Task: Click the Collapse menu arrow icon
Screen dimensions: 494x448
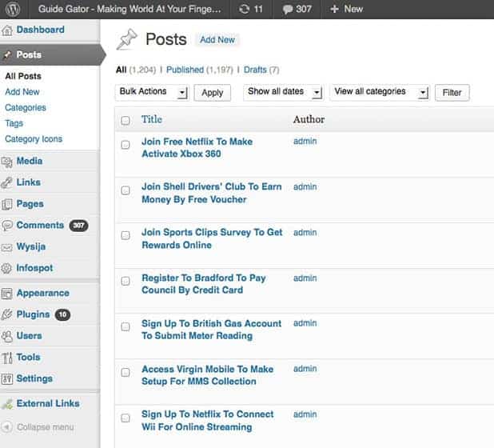Action: (x=6, y=427)
